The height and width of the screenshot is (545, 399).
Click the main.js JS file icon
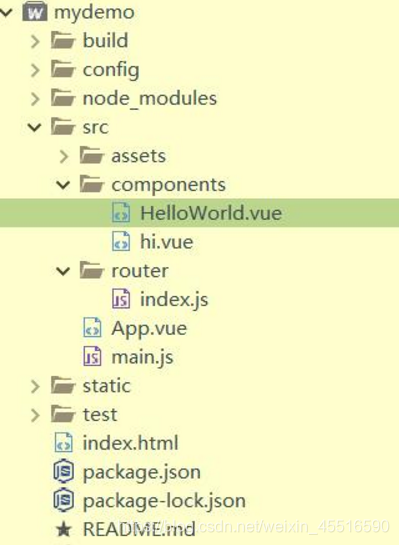point(92,357)
